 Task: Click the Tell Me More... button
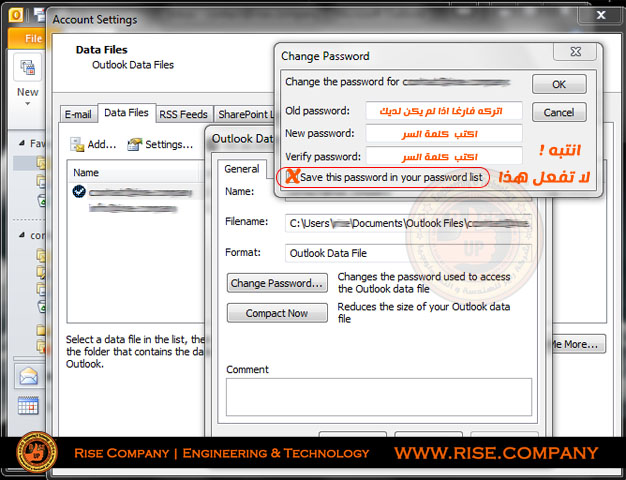click(577, 344)
